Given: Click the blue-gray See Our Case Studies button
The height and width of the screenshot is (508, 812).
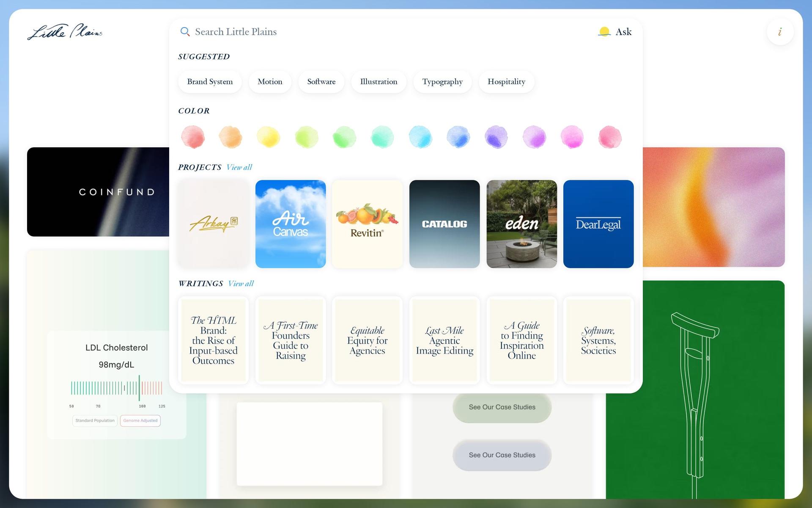Looking at the screenshot, I should click(x=502, y=455).
